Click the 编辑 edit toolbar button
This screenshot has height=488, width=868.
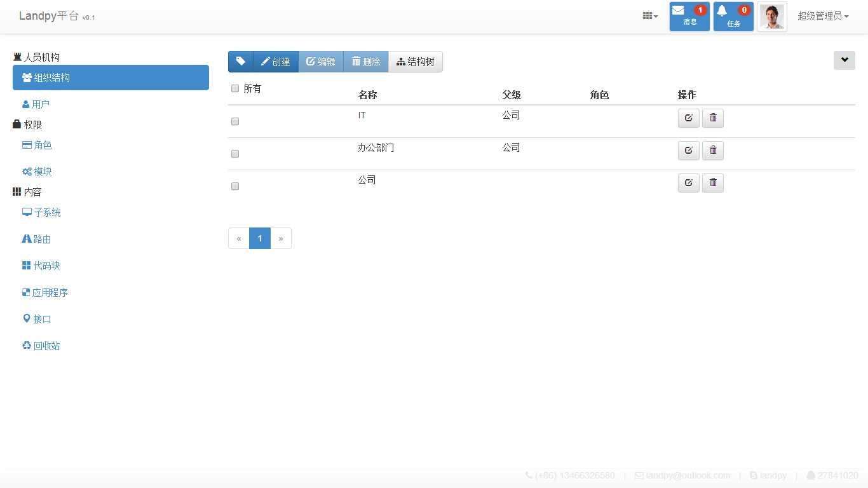pyautogui.click(x=321, y=62)
